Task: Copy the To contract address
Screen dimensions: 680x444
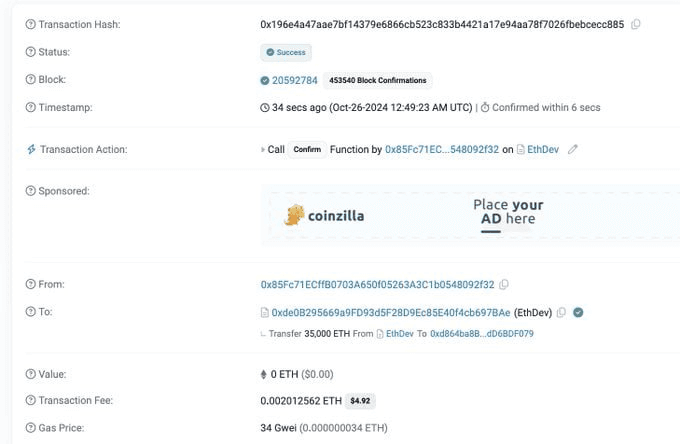Action: [x=561, y=312]
